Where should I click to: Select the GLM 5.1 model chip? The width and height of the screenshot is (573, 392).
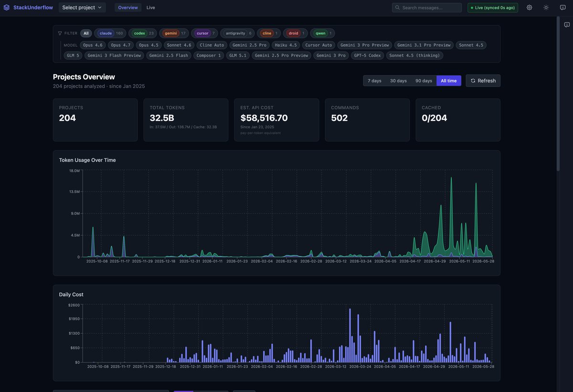238,55
